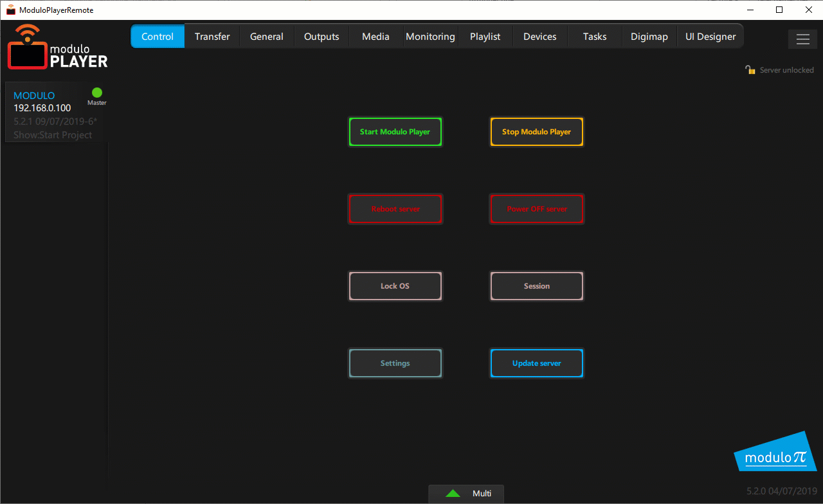
Task: Click the 192.168.0.100 IP address
Action: click(42, 108)
